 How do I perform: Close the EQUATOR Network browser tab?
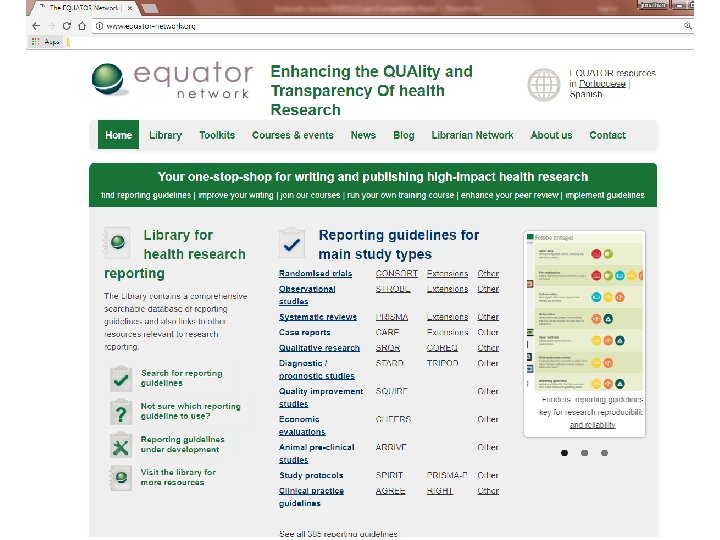(x=130, y=8)
